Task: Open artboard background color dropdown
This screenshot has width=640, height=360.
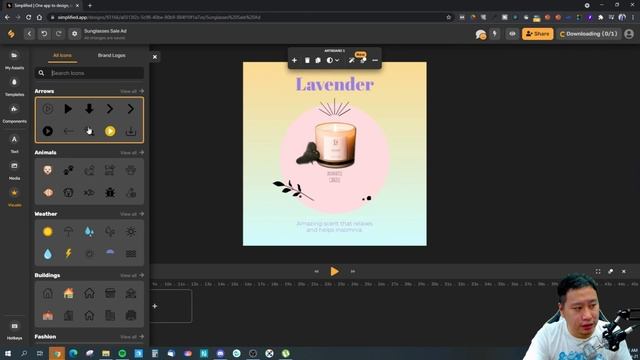Action: coord(333,60)
